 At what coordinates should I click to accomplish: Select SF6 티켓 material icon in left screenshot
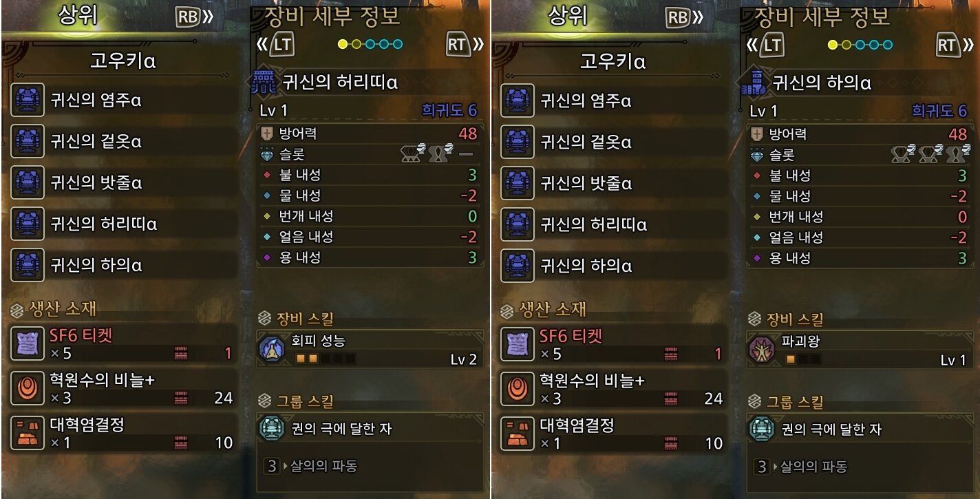28,344
